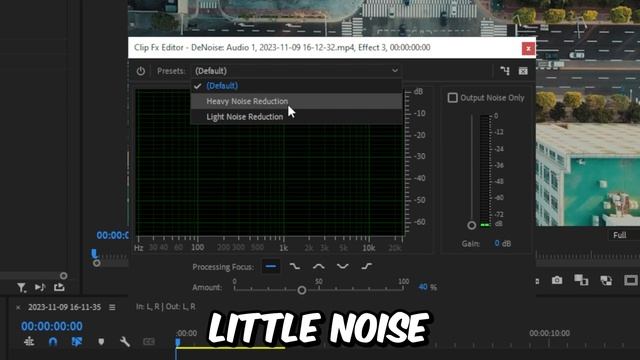Click the export share icon in project panel
The image size is (640, 360).
(x=59, y=287)
